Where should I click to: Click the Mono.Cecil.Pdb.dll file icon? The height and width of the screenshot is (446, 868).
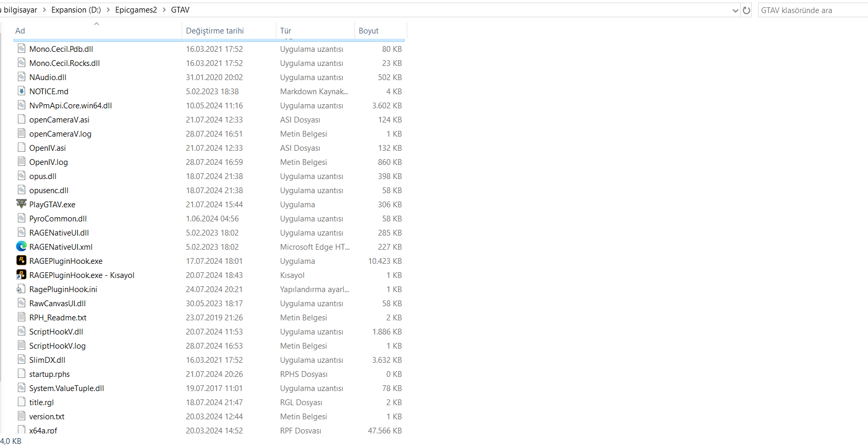(21, 49)
